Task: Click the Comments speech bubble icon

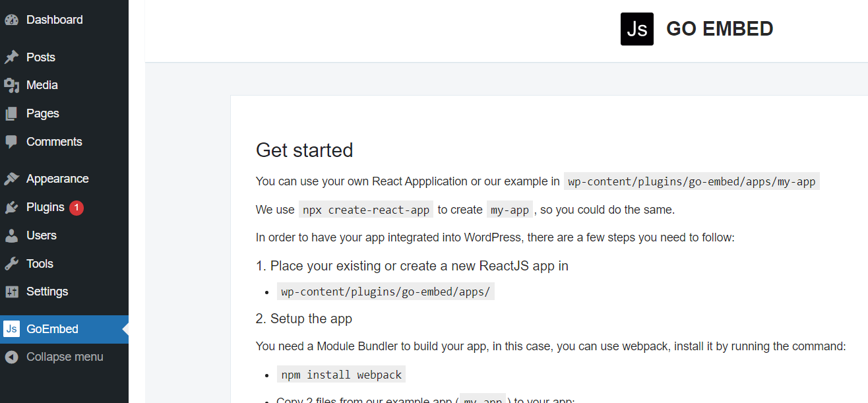Action: (11, 142)
